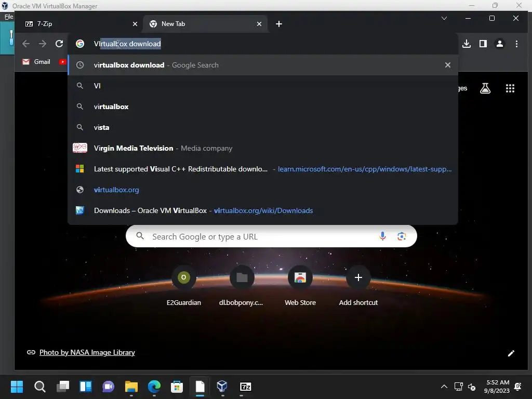The width and height of the screenshot is (532, 399).
Task: Open the Widgets taskbar icon
Action: 86,387
